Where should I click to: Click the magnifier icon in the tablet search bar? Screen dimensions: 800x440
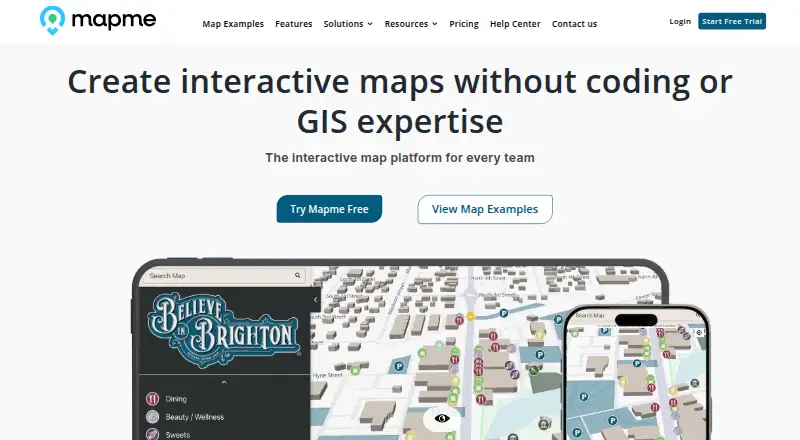(x=297, y=276)
